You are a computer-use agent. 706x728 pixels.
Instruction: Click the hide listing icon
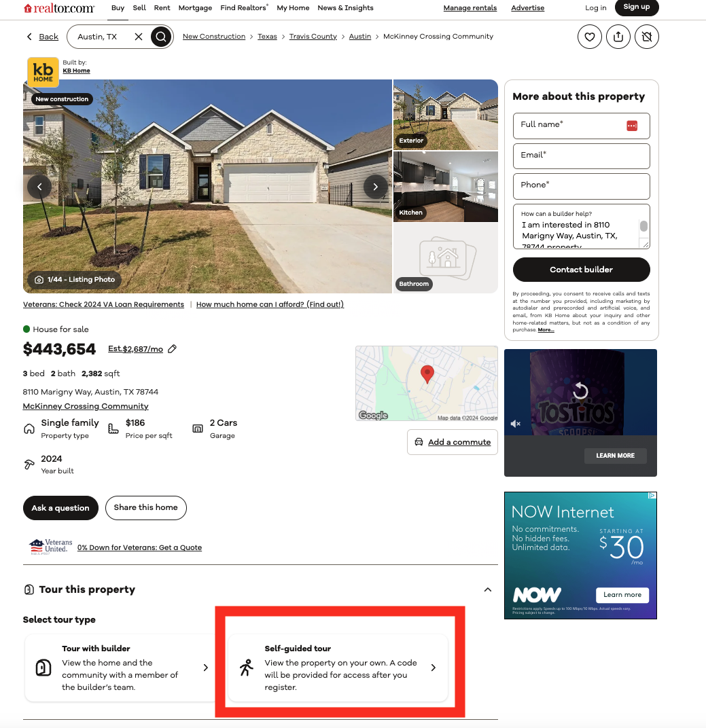[x=647, y=37]
